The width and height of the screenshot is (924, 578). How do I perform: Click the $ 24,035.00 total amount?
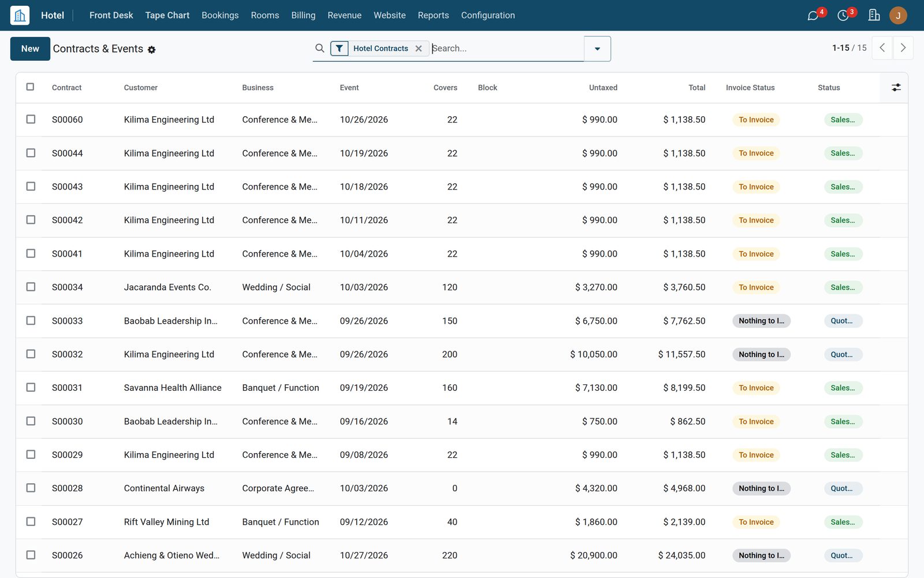(681, 555)
